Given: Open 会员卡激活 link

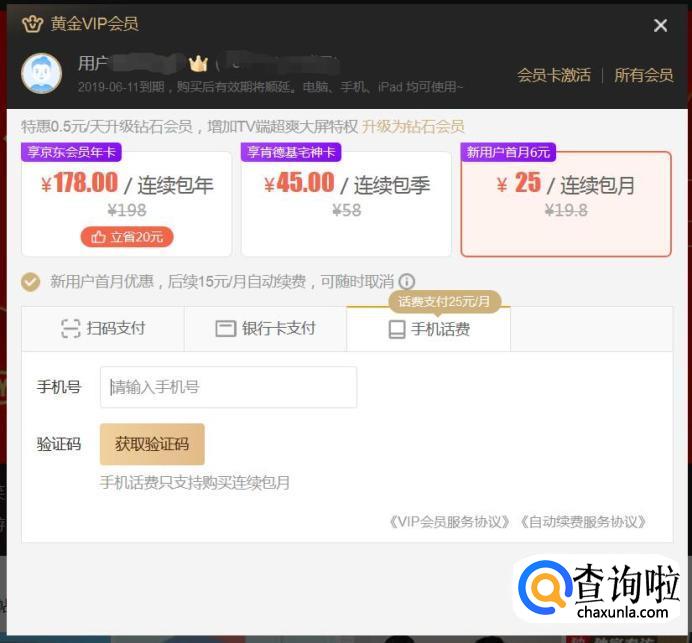Looking at the screenshot, I should [x=554, y=75].
